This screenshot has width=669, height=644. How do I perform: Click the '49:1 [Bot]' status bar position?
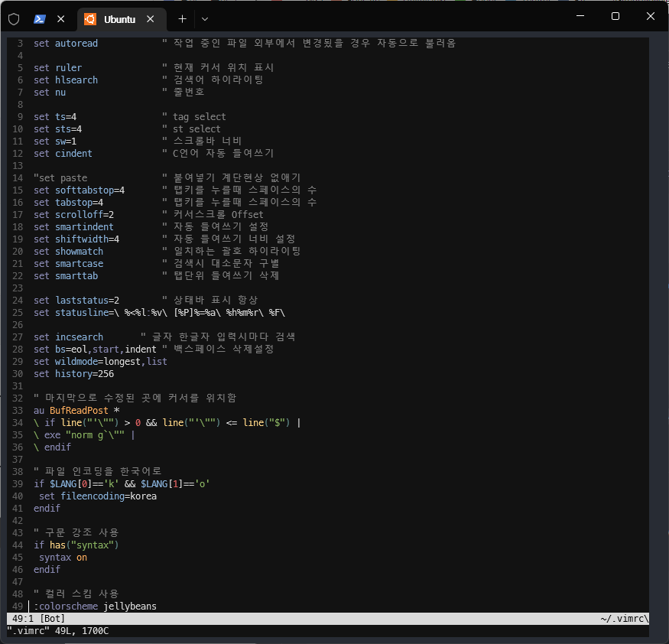point(38,619)
